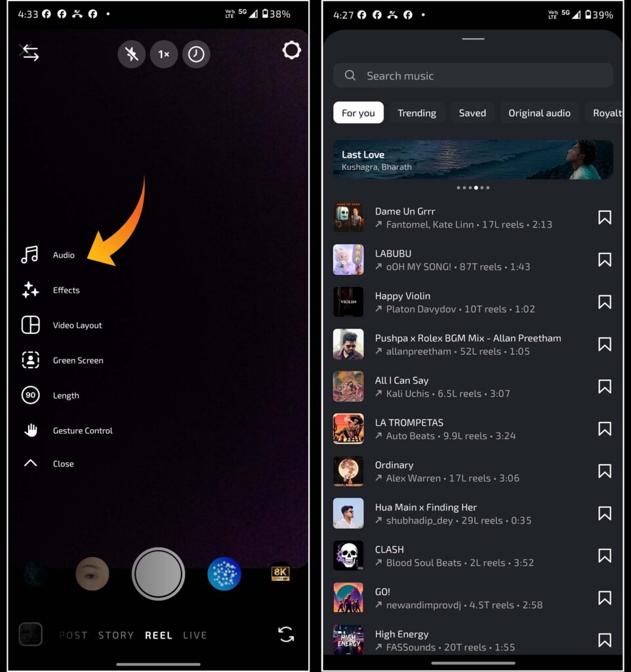Bookmark Hua Main x Finding Her track
Screen dimensions: 631x672
(605, 513)
